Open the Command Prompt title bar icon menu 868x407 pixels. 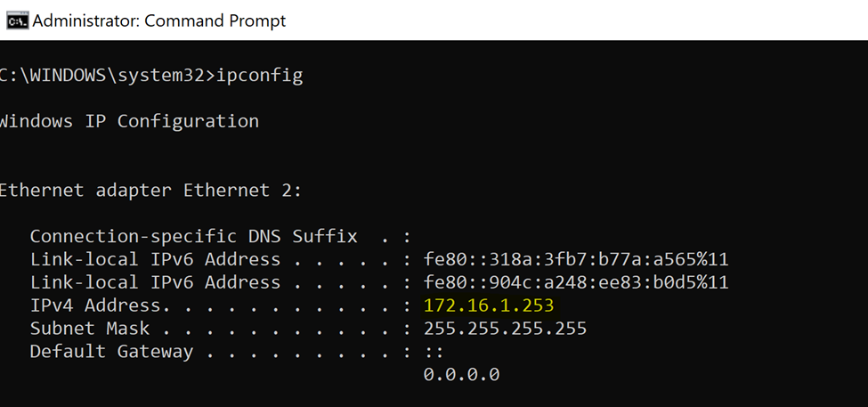(17, 21)
